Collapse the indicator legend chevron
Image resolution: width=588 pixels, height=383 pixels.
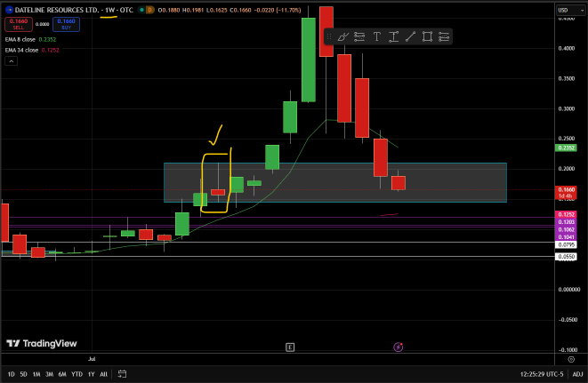click(12, 61)
